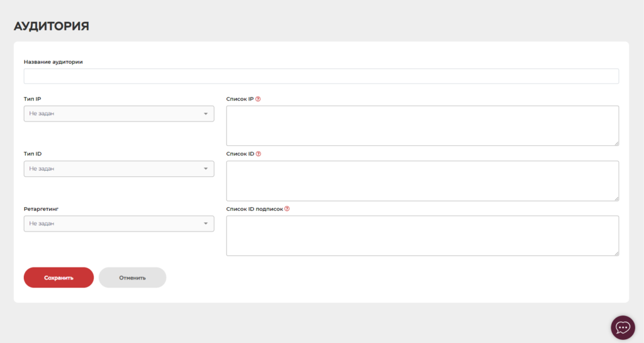644x343 pixels.
Task: Expand the Ретаргетинг dropdown
Action: (119, 223)
